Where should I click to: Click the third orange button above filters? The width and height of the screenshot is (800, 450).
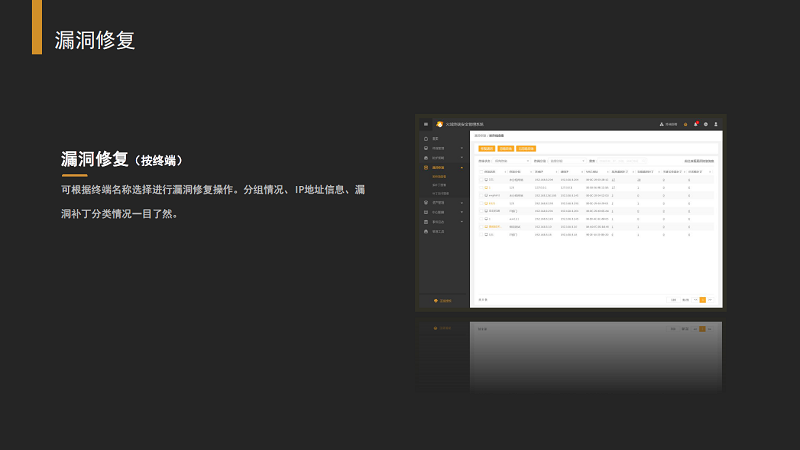point(525,148)
